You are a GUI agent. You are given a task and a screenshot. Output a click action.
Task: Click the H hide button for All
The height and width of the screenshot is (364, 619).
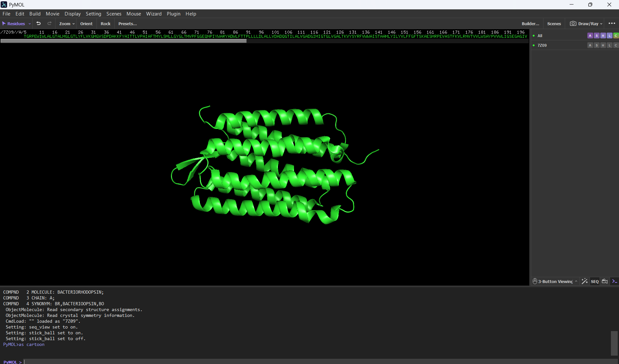click(603, 36)
